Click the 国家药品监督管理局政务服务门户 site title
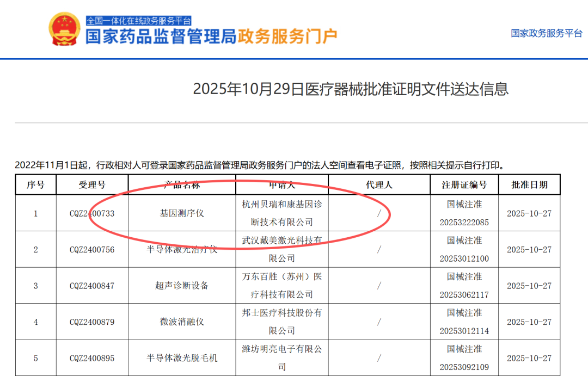Image resolution: width=588 pixels, height=376 pixels. tap(211, 37)
